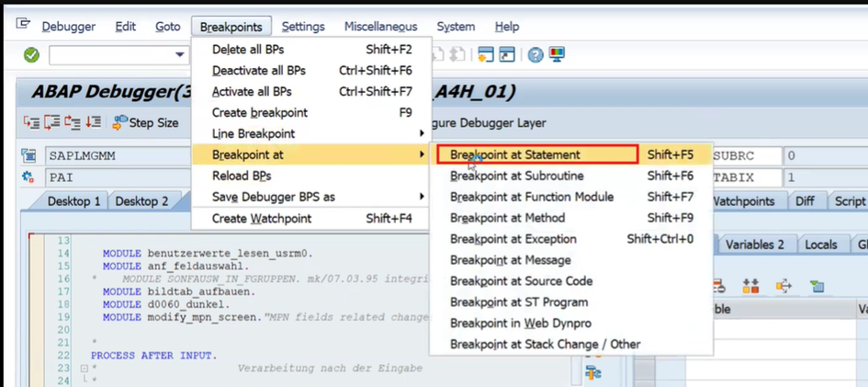Viewport: 868px width, 387px height.
Task: Select Breakpoint at Stack Change / Other
Action: 570,344
